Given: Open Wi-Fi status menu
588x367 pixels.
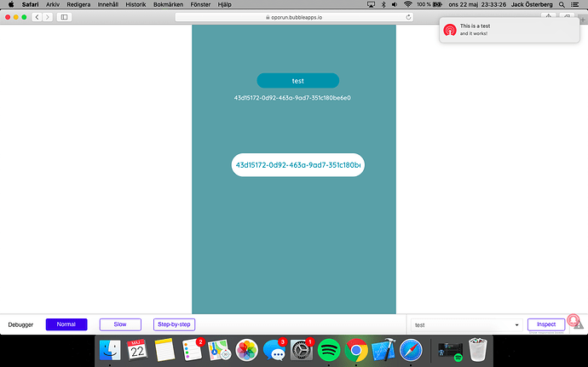Looking at the screenshot, I should coord(408,4).
